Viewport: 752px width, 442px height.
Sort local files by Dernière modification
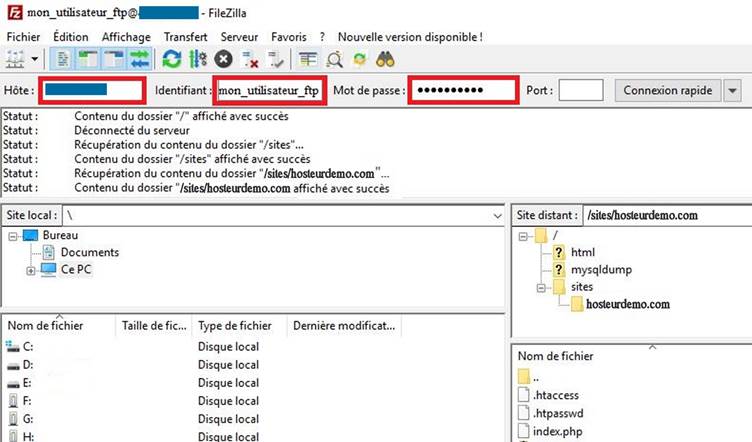[x=344, y=326]
